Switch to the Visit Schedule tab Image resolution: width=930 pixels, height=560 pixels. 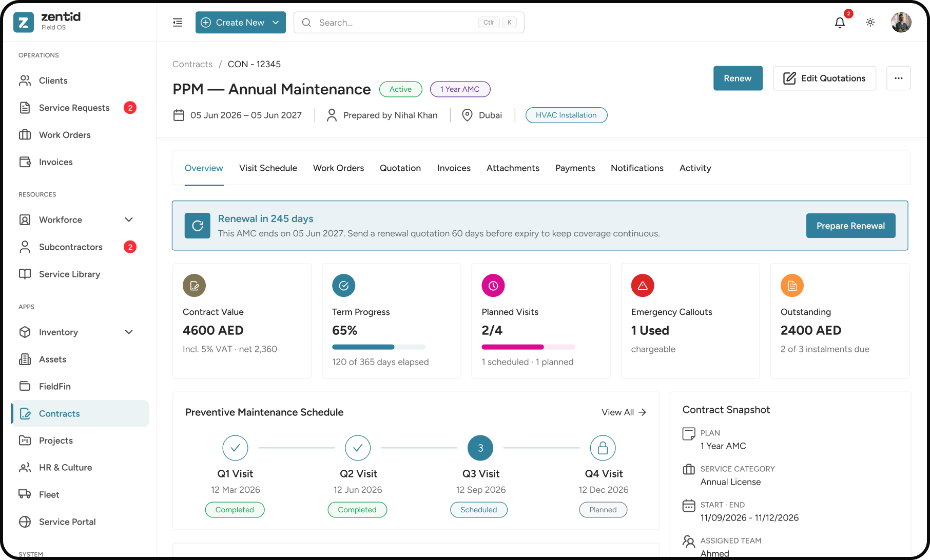coord(268,168)
